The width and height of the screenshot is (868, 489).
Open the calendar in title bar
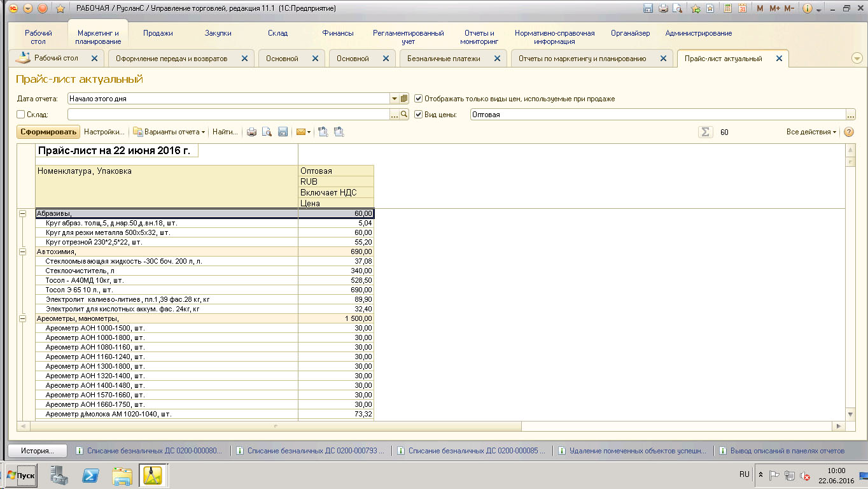[742, 9]
